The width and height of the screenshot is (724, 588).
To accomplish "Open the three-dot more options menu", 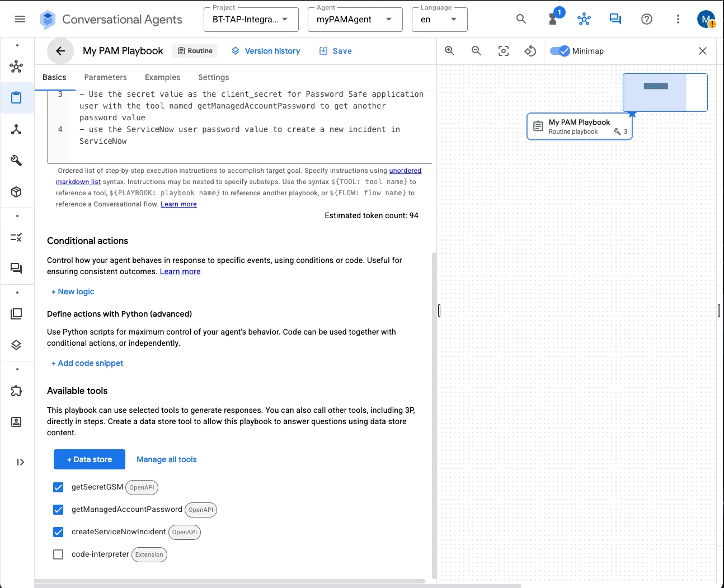I will [678, 19].
